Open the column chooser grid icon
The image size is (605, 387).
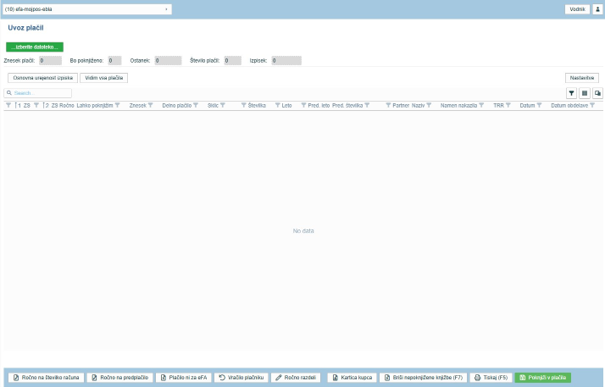pos(585,93)
